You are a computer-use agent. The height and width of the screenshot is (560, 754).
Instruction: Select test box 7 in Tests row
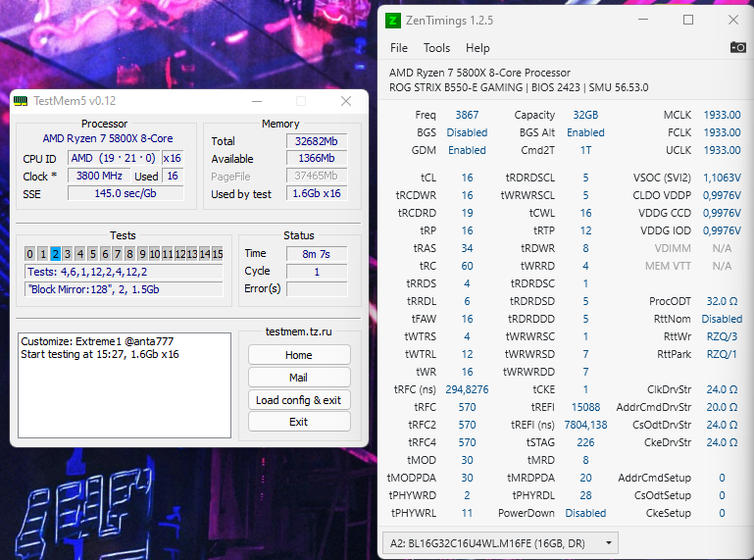[118, 254]
